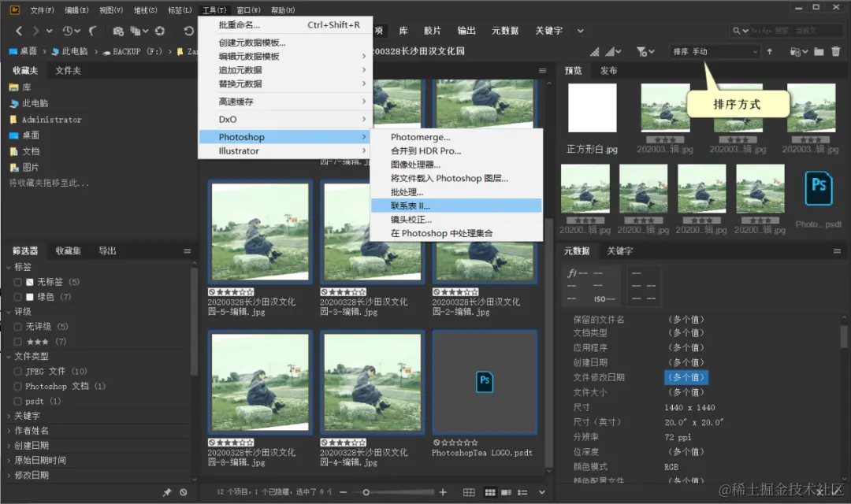This screenshot has height=504, width=851.
Task: Switch to the 文件夹 tab
Action: pos(68,71)
